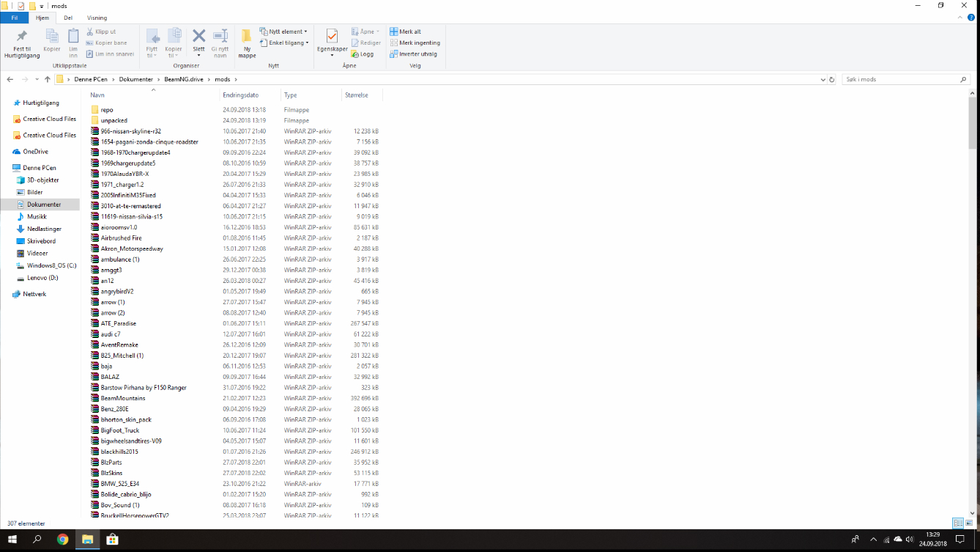This screenshot has width=980, height=552.
Task: Open the Enkel tilgang dropdown
Action: tap(284, 43)
